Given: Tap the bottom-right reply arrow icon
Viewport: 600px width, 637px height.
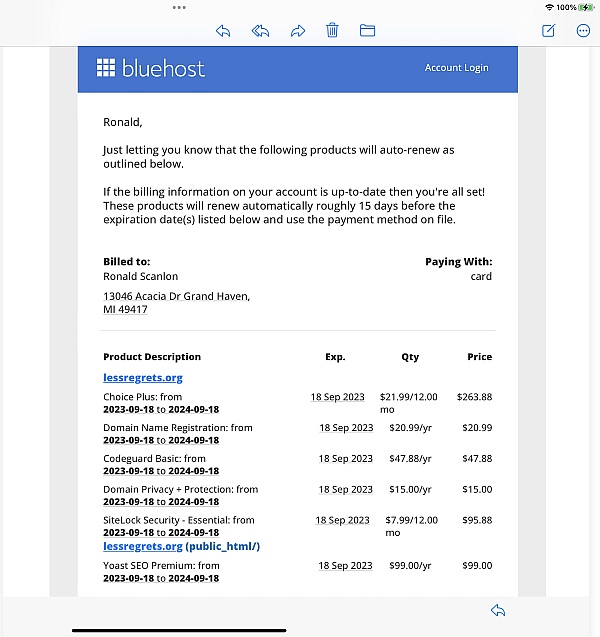Looking at the screenshot, I should coord(497,610).
